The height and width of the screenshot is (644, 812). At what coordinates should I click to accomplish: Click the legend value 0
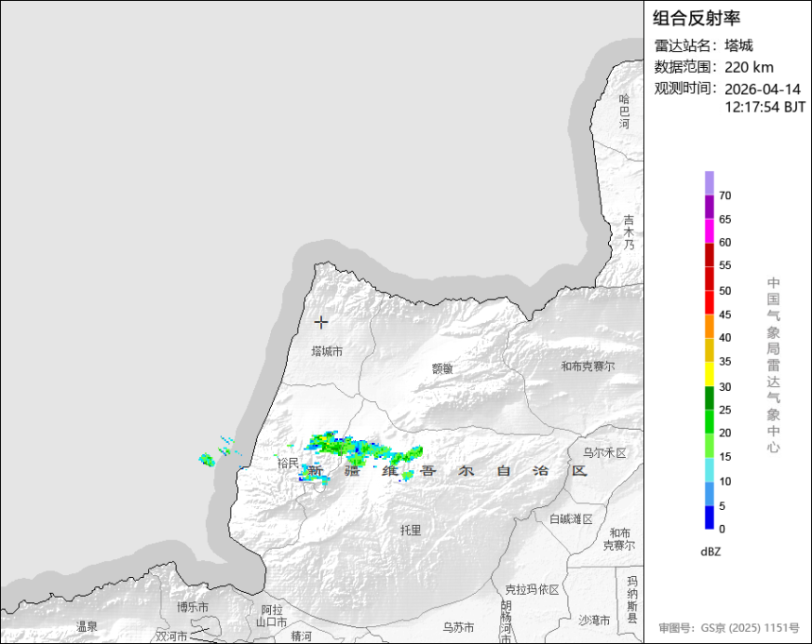(722, 529)
